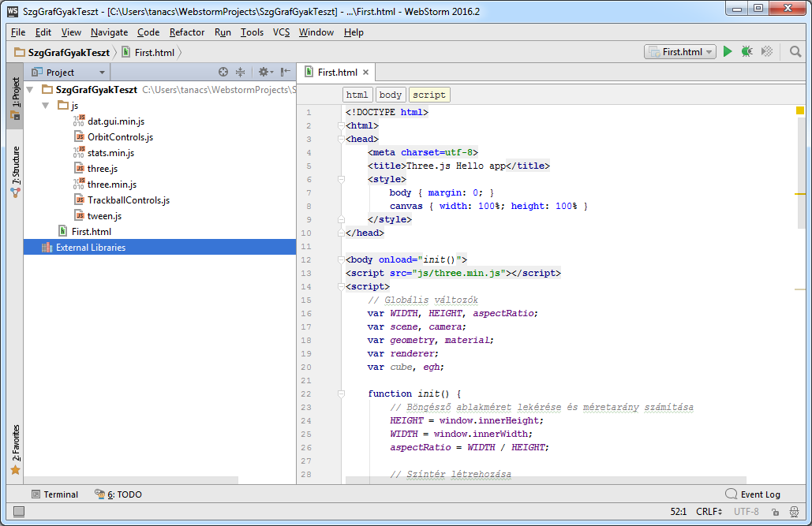812x526 pixels.
Task: Open the Help menu
Action: click(x=354, y=32)
